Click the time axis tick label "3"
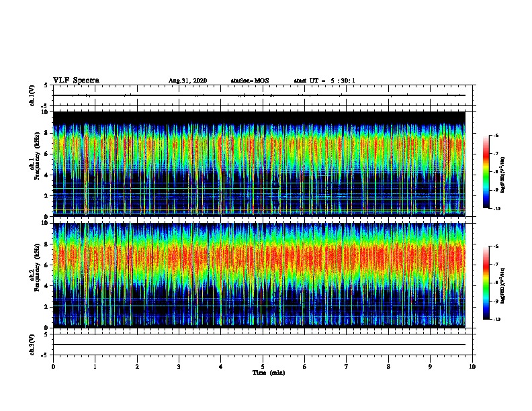This screenshot has width=532, height=411. [179, 367]
